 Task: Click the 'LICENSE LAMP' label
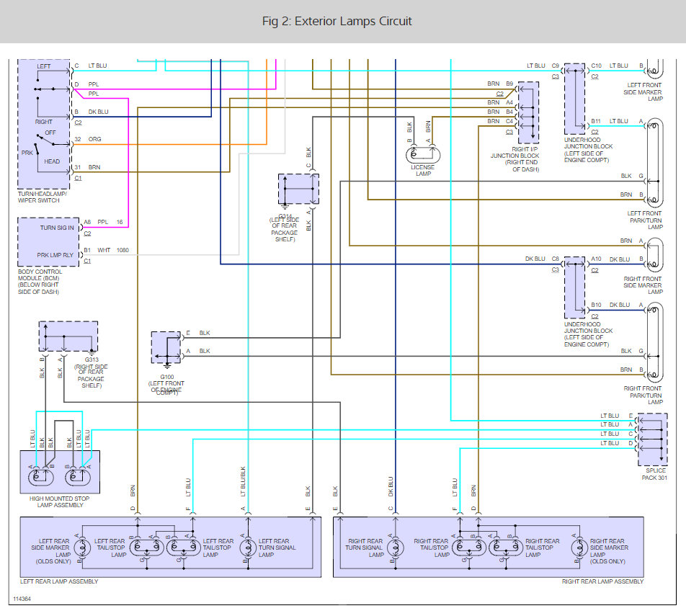coord(422,170)
